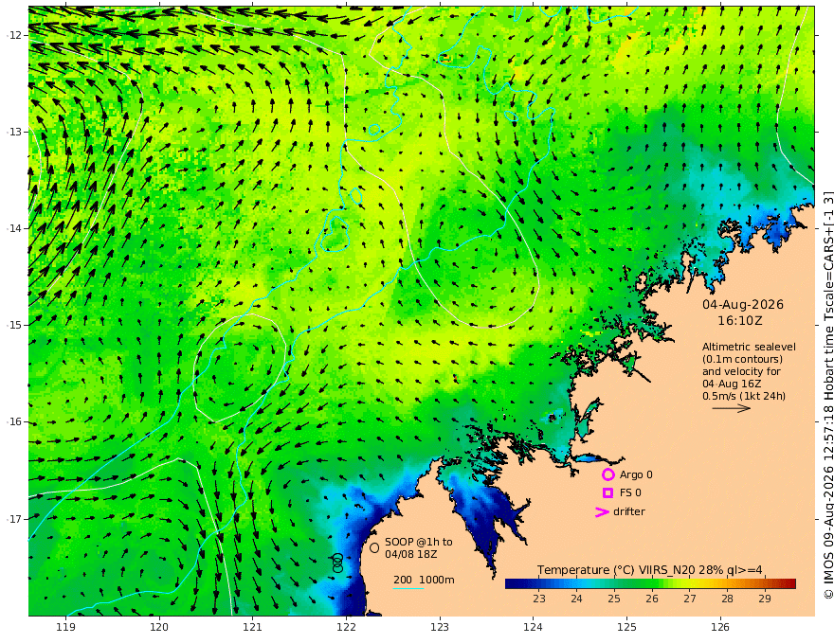This screenshot has width=834, height=644.
Task: Click the longitude axis label 119
Action: [66, 628]
